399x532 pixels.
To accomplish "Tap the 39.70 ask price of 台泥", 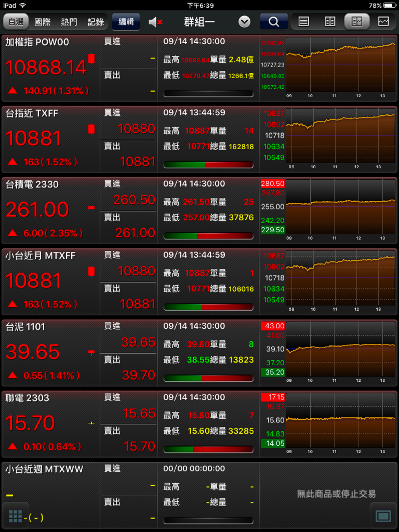I will [139, 375].
